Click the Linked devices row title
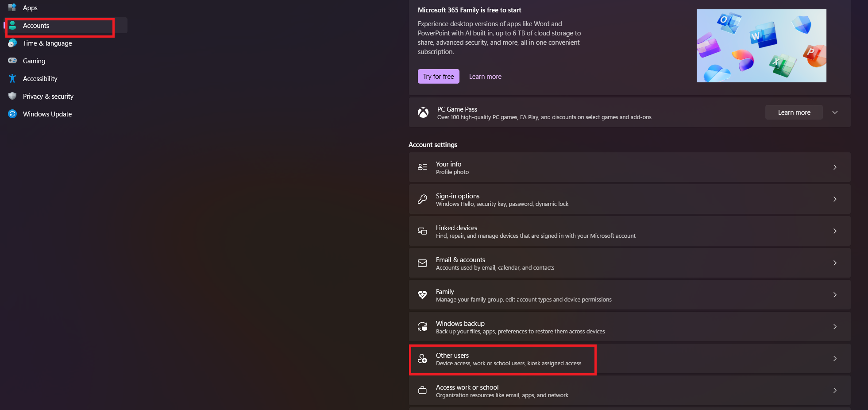The width and height of the screenshot is (868, 410). point(456,228)
